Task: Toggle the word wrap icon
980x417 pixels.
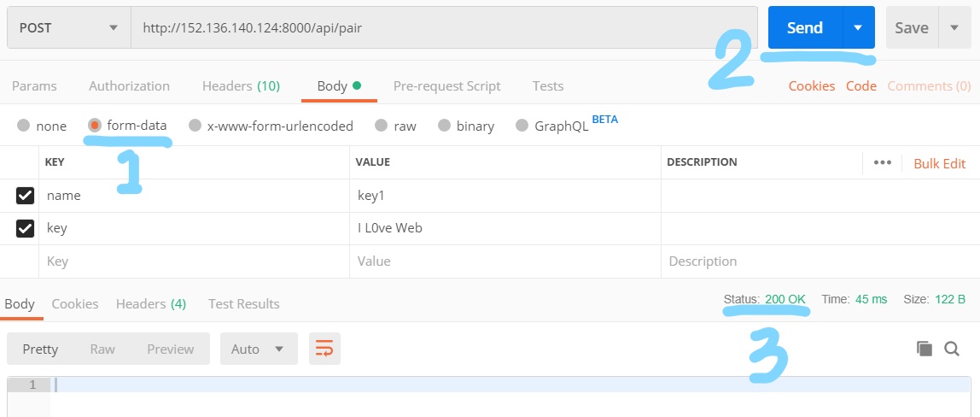Action: (x=324, y=349)
